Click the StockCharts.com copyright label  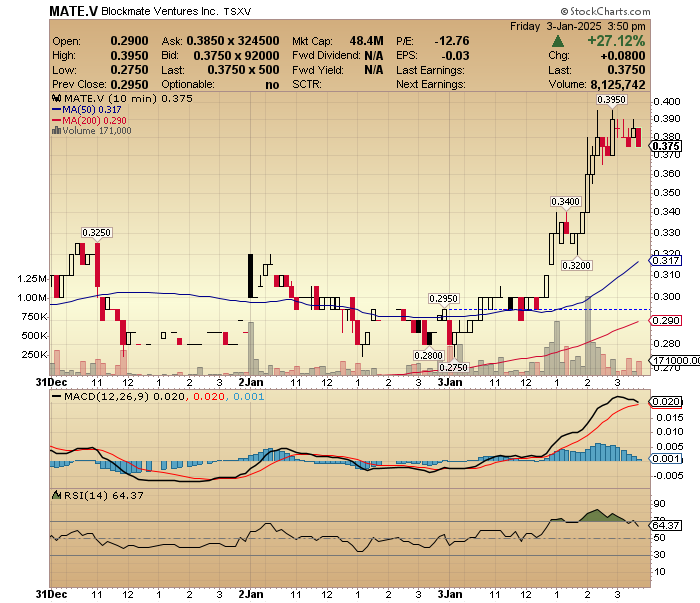605,11
